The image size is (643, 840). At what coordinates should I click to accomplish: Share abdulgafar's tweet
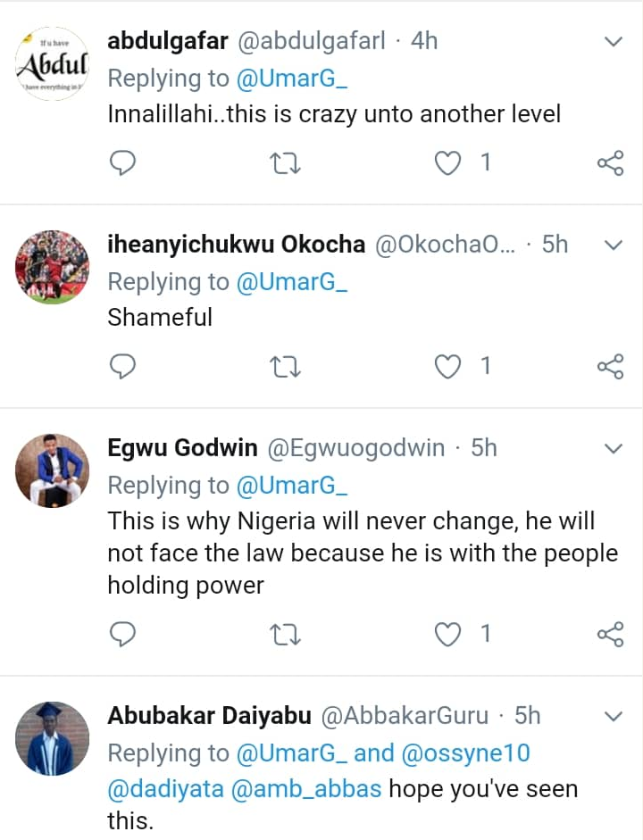[x=609, y=162]
